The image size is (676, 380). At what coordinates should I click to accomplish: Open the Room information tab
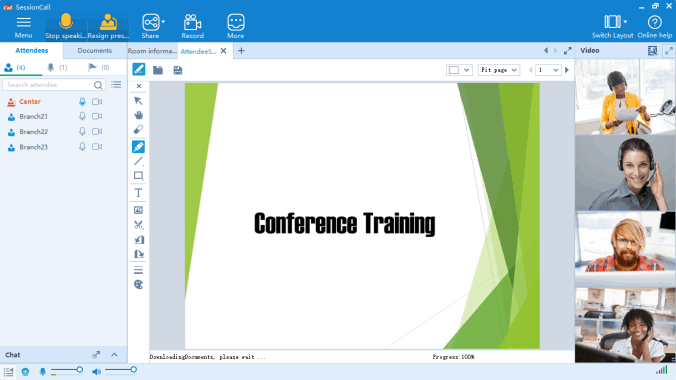click(152, 51)
